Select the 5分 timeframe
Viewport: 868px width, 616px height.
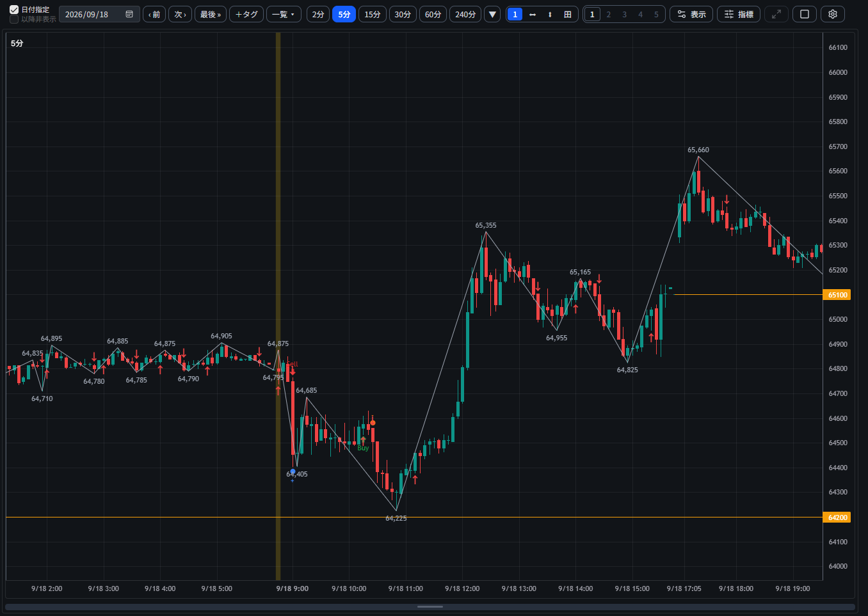(x=344, y=14)
